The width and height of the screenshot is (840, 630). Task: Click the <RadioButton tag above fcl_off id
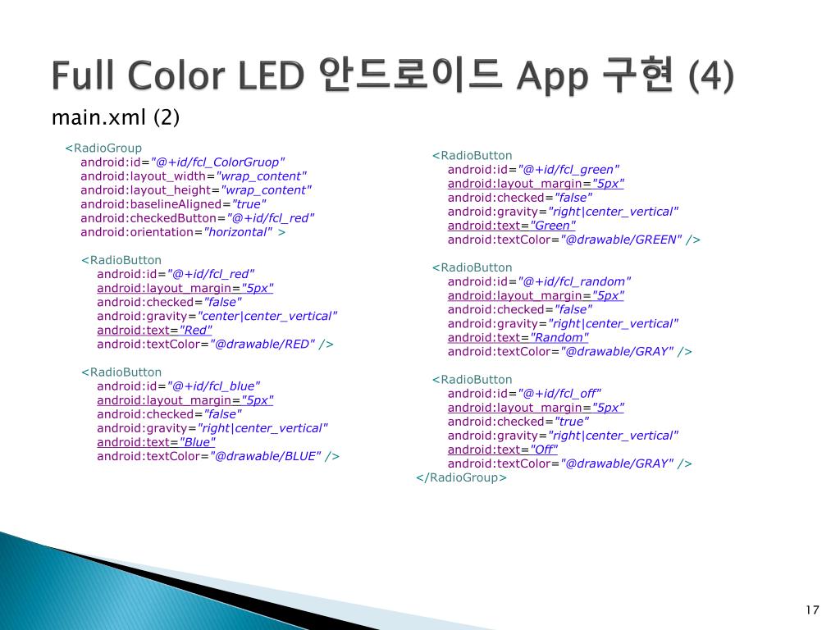tap(472, 380)
